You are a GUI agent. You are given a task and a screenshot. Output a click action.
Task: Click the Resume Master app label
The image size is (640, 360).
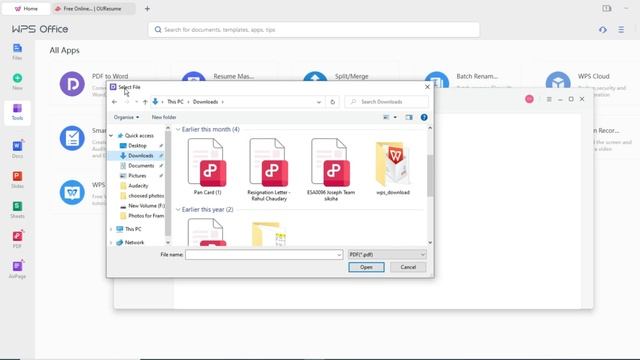[x=233, y=76]
